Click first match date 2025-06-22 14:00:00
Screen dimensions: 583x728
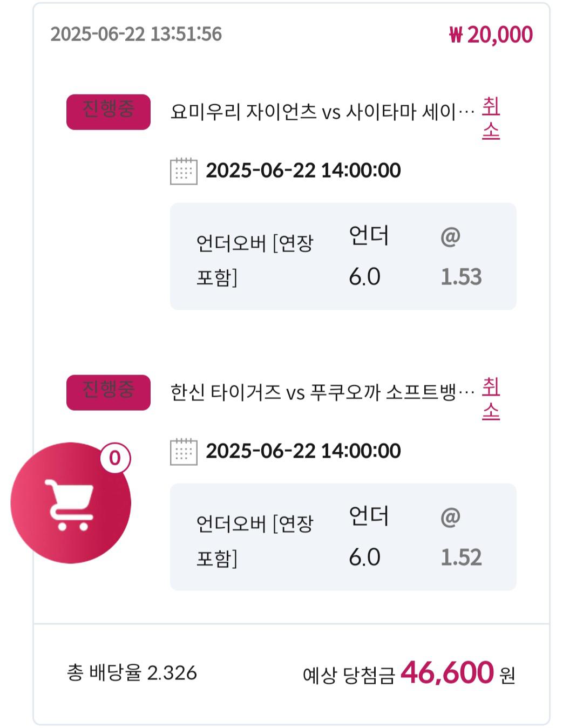pos(303,171)
